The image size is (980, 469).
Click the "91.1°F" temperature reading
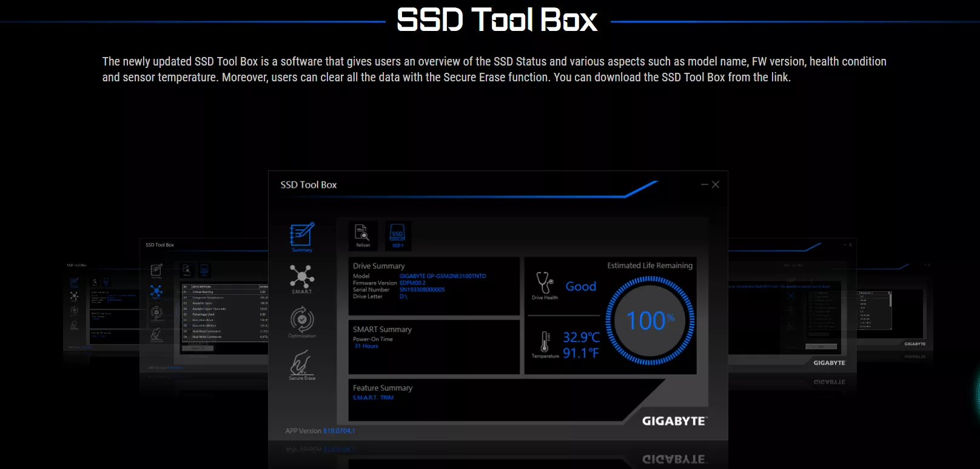tap(581, 353)
